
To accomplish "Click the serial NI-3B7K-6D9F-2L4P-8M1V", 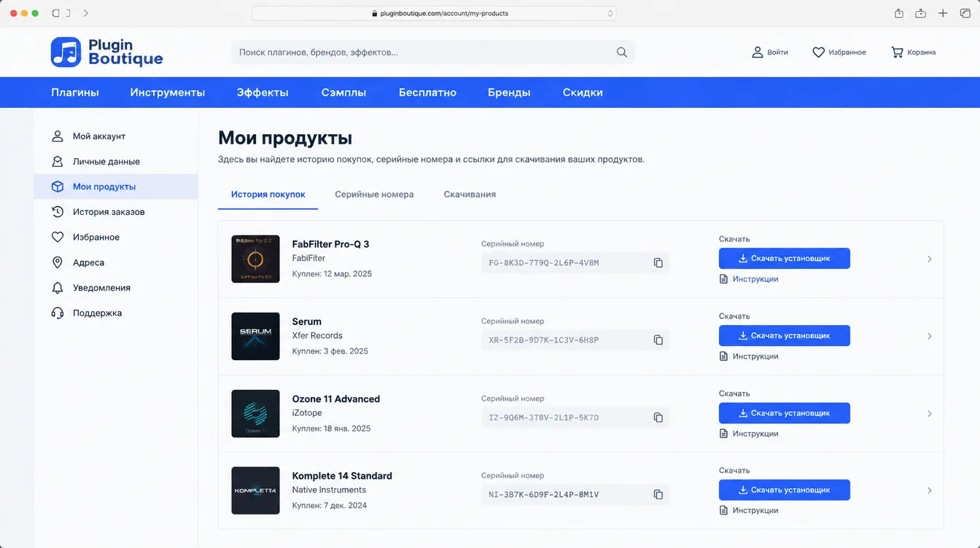I will tap(544, 495).
